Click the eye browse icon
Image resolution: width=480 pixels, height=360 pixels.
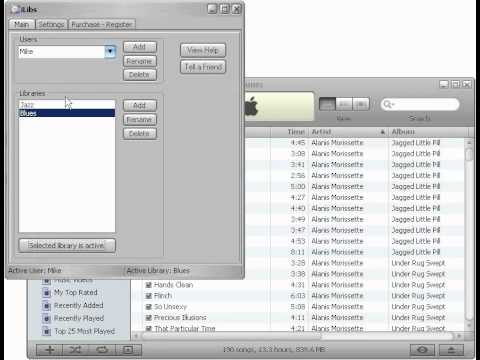click(x=422, y=350)
